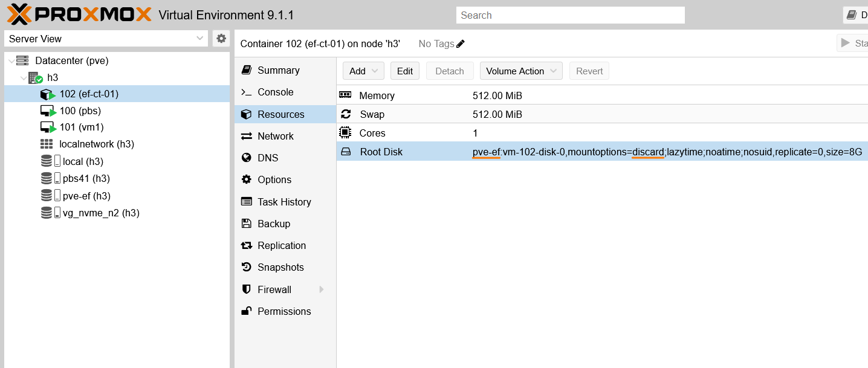This screenshot has width=868, height=368.
Task: Open the Summary tab
Action: [285, 70]
